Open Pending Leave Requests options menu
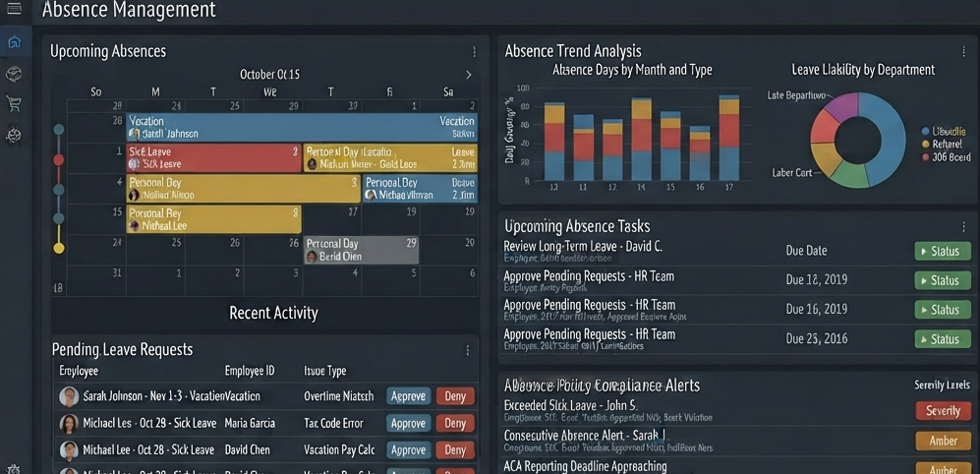This screenshot has width=980, height=474. coord(467,350)
